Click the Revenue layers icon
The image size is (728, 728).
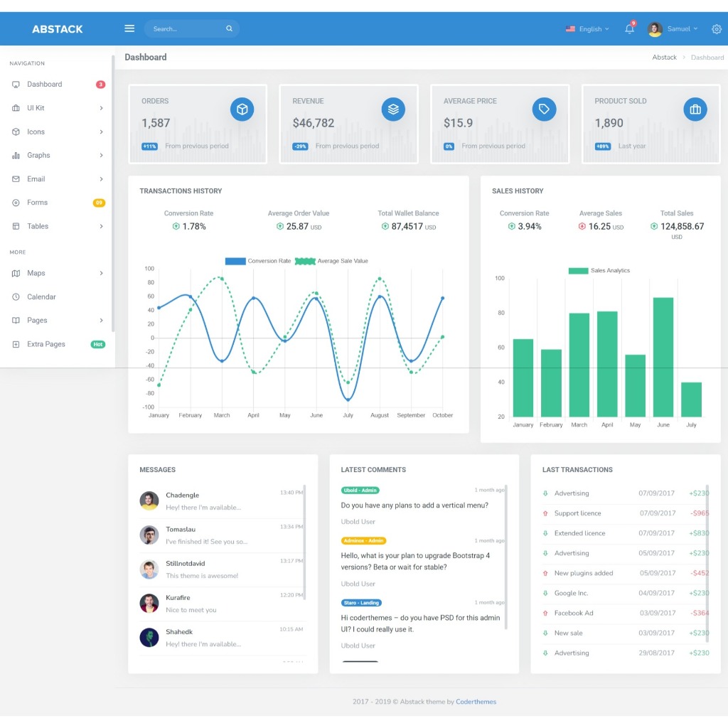click(393, 109)
